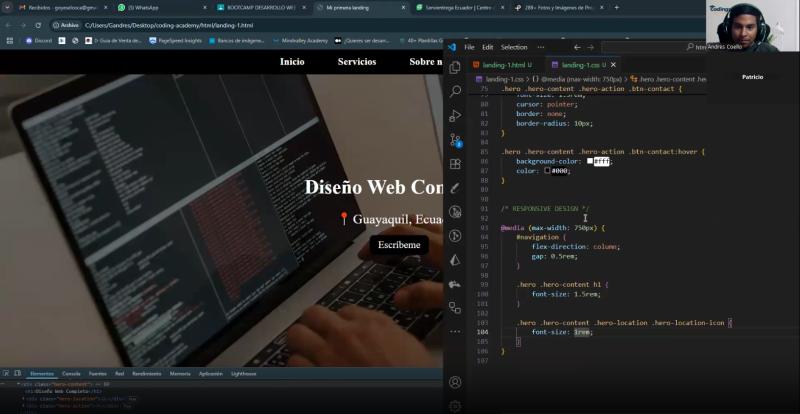Open the Explorer view in VS Code

click(455, 67)
